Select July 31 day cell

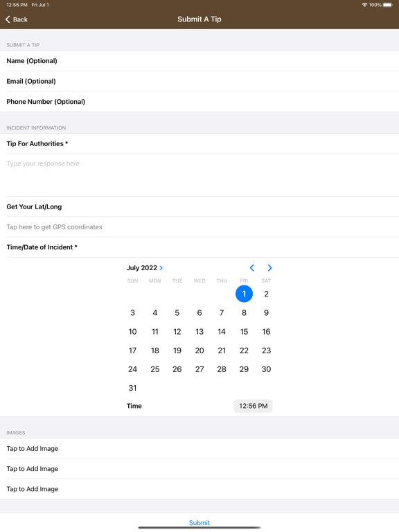(133, 388)
